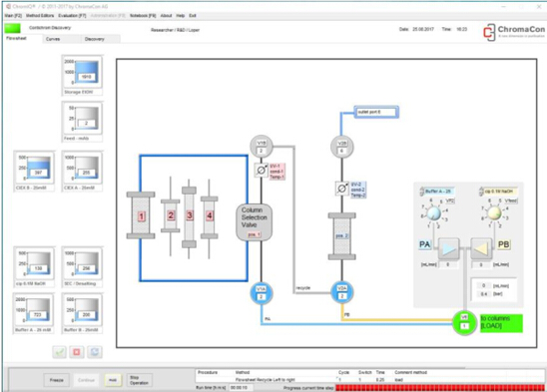Click the Column Selection Valve block

[255, 222]
